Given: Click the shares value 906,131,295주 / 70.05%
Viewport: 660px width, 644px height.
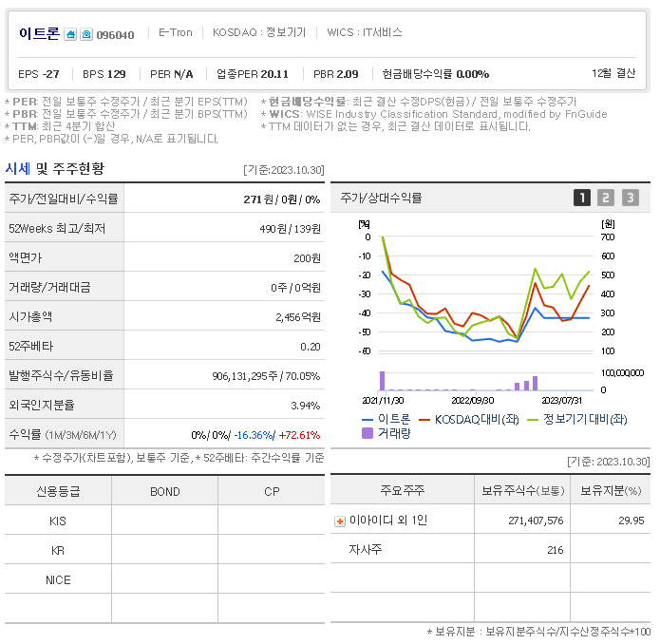Looking at the screenshot, I should [266, 376].
